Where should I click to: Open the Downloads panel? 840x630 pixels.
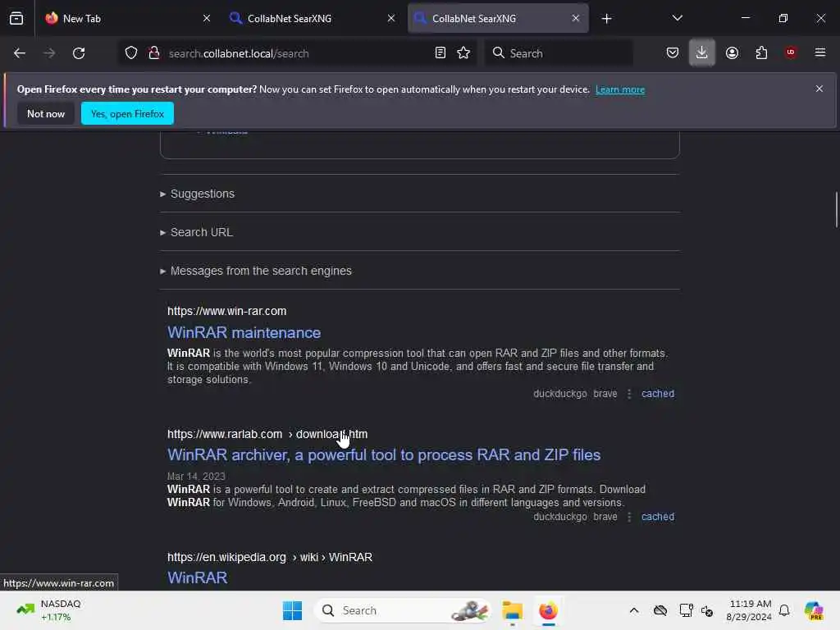[x=702, y=53]
